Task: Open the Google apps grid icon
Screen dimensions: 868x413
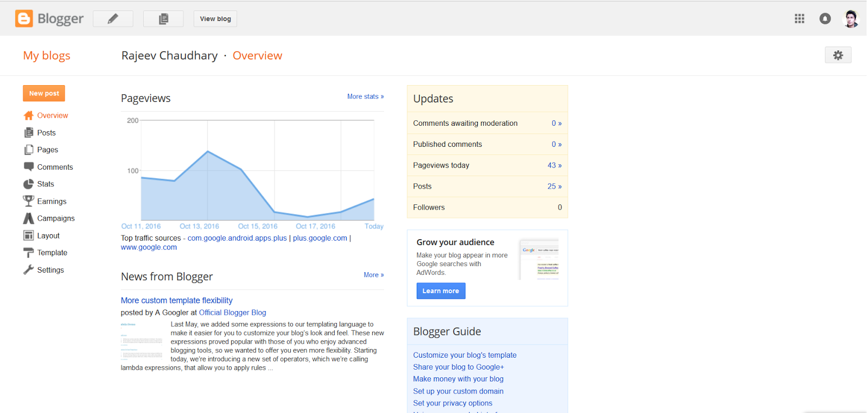Action: click(800, 19)
